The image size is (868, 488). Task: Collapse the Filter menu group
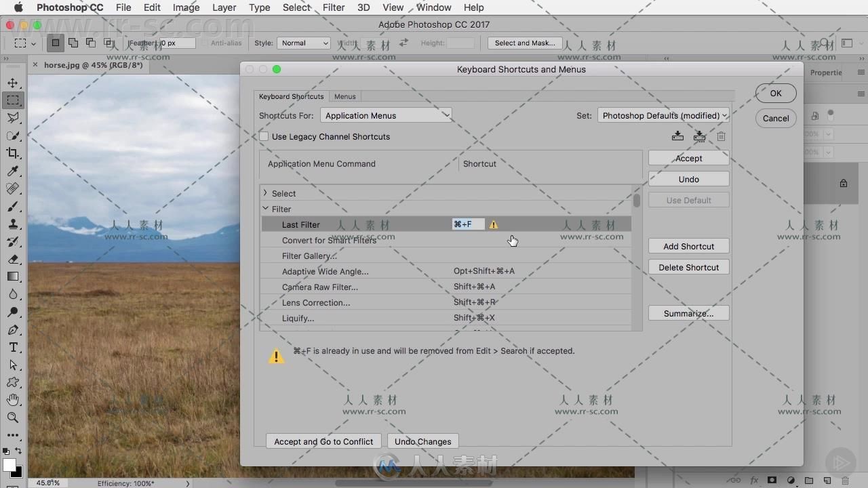[x=265, y=209]
